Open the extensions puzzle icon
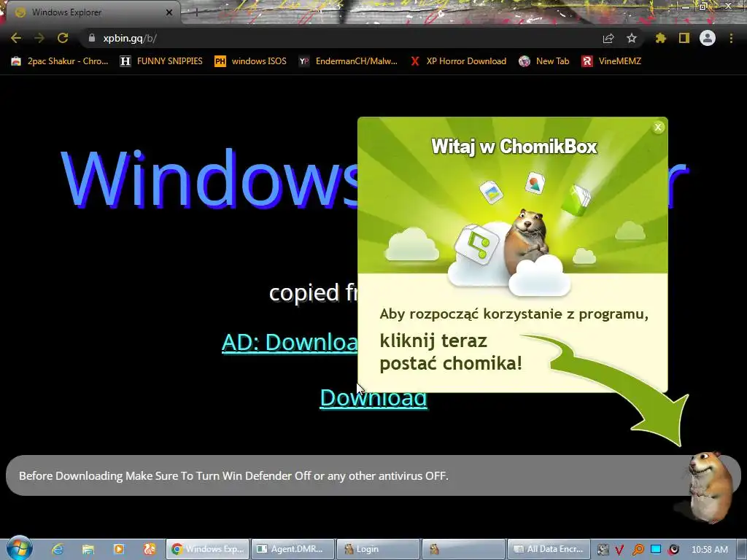747x560 pixels. [x=660, y=38]
